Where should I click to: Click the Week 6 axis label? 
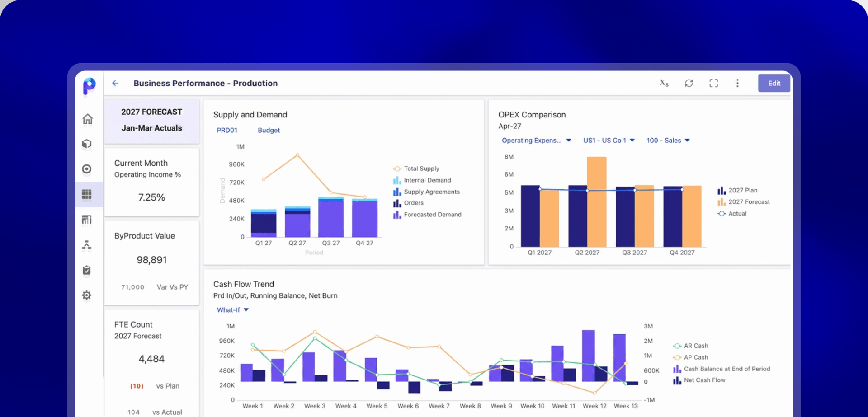pos(408,406)
